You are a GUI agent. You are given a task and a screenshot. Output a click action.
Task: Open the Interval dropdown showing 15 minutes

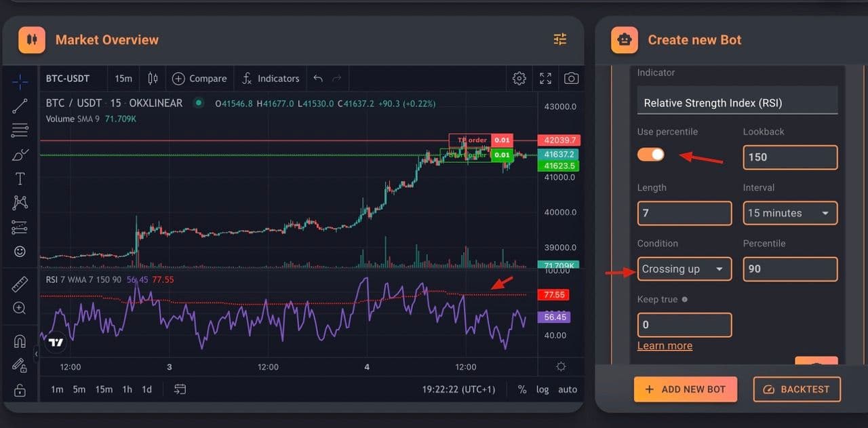coord(790,213)
